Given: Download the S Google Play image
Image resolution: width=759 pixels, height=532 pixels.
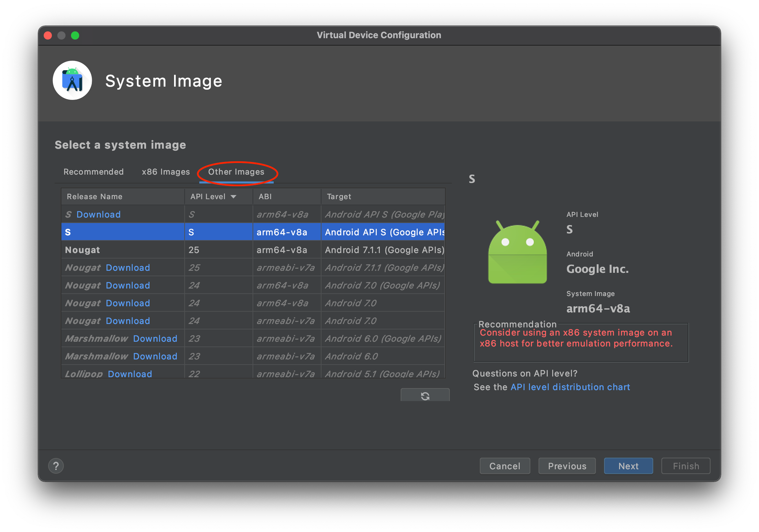Looking at the screenshot, I should [98, 215].
